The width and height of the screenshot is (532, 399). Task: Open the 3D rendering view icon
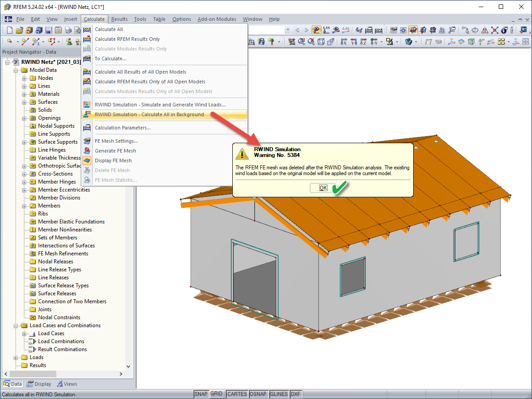pyautogui.click(x=409, y=41)
